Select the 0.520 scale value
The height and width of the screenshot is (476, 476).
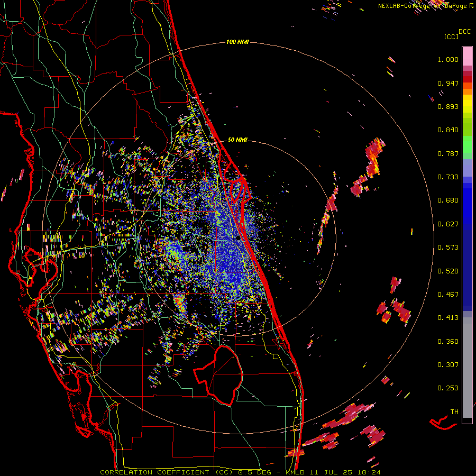coord(448,271)
